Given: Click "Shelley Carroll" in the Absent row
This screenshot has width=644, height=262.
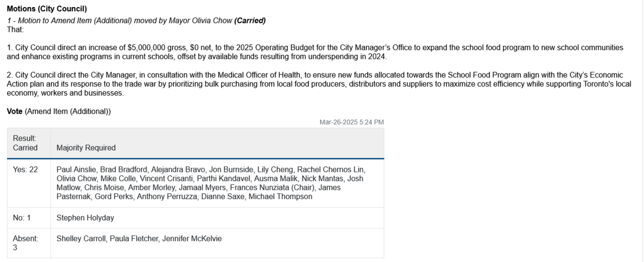Looking at the screenshot, I should pyautogui.click(x=79, y=239).
